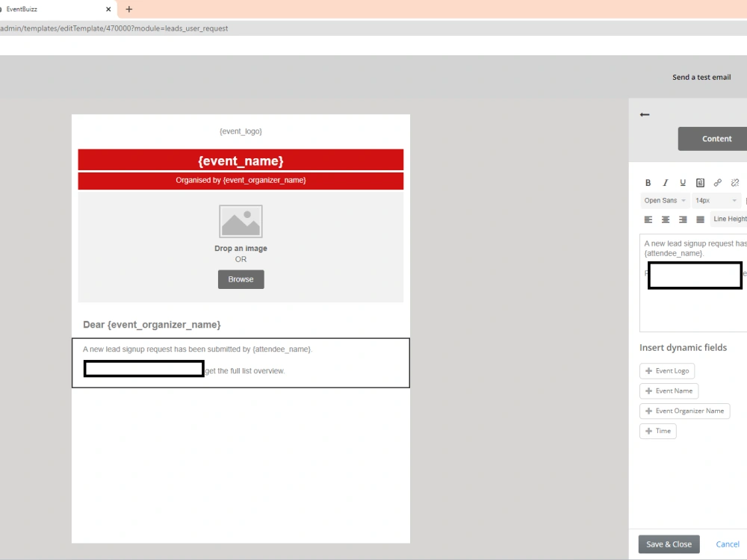Remove link with the unlink icon

[x=735, y=183]
